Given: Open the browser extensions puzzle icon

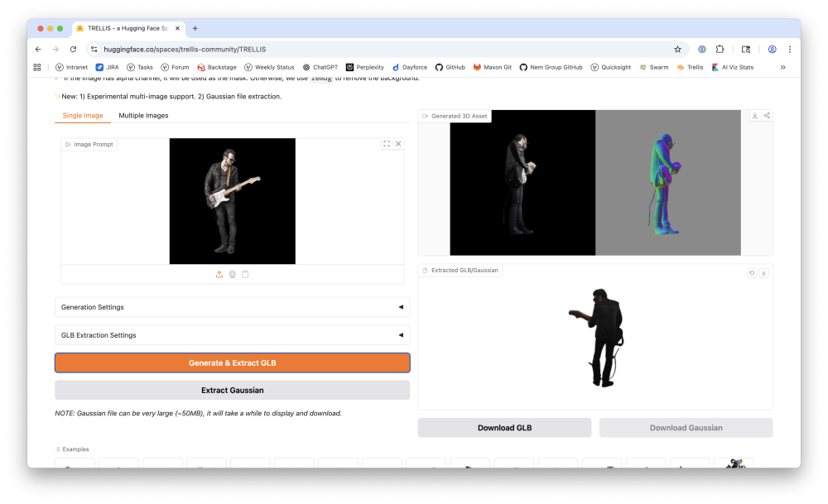Looking at the screenshot, I should [720, 49].
